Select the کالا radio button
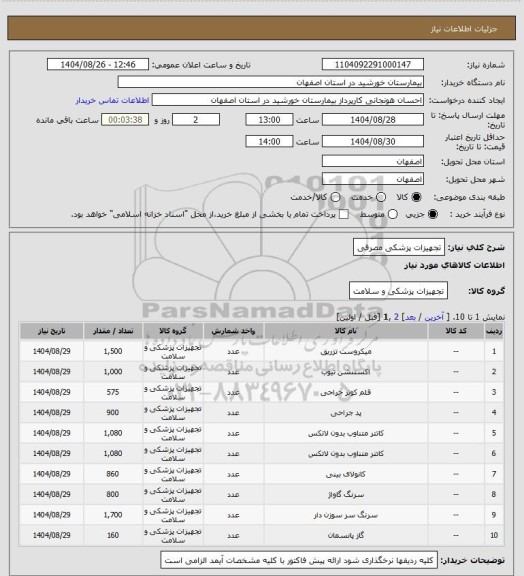Viewport: 524px width, 576px height. [x=416, y=197]
